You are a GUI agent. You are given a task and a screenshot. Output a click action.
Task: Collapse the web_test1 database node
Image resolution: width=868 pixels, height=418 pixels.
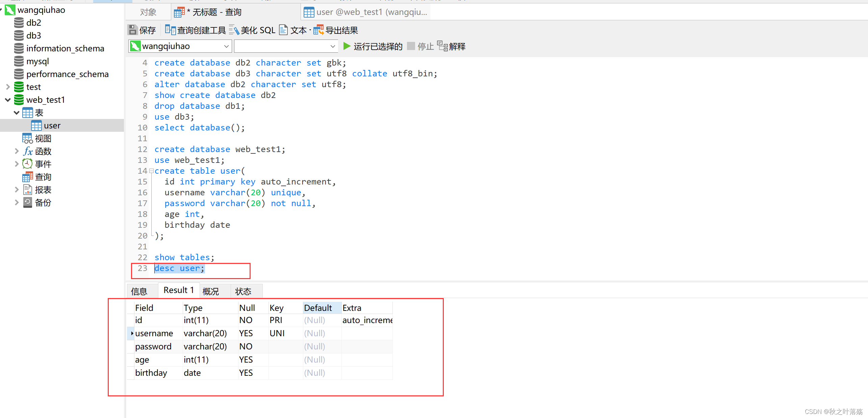pyautogui.click(x=8, y=100)
